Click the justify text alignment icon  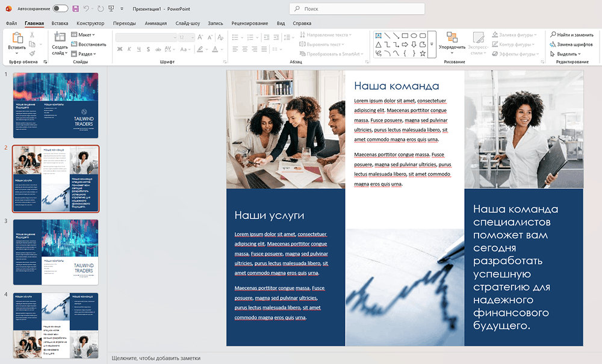pyautogui.click(x=264, y=49)
